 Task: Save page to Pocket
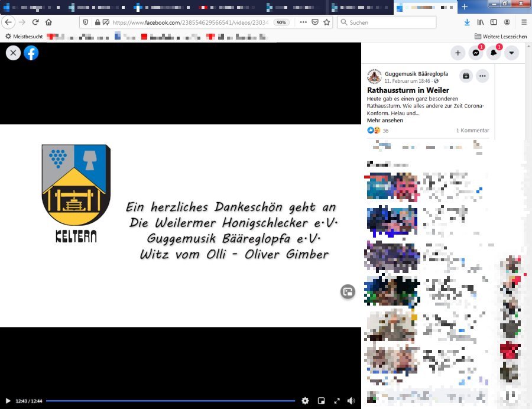[315, 22]
